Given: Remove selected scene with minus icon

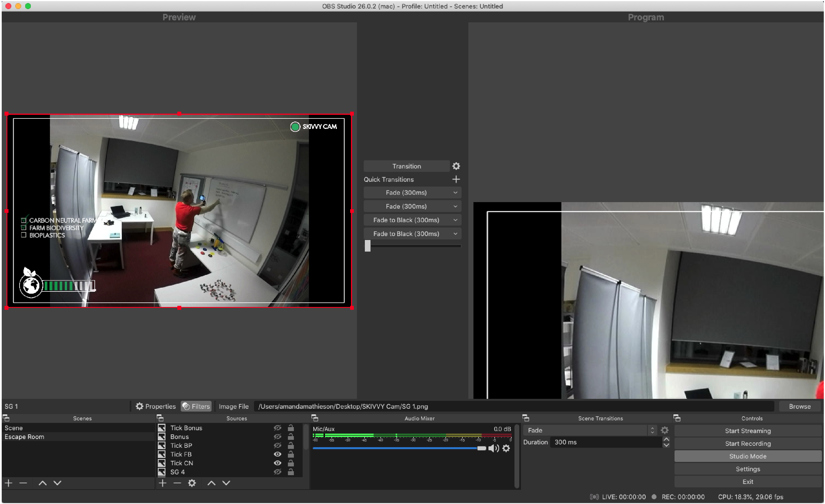Looking at the screenshot, I should pyautogui.click(x=23, y=483).
